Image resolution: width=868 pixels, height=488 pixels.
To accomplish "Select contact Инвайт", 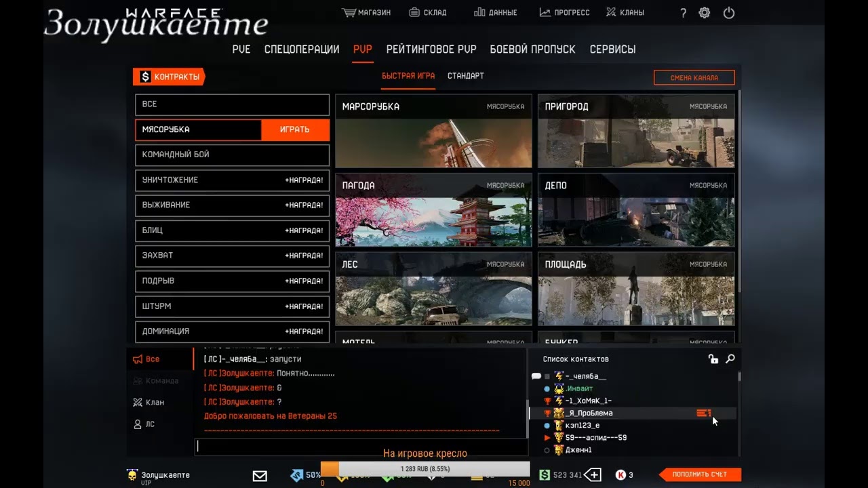I will [579, 389].
